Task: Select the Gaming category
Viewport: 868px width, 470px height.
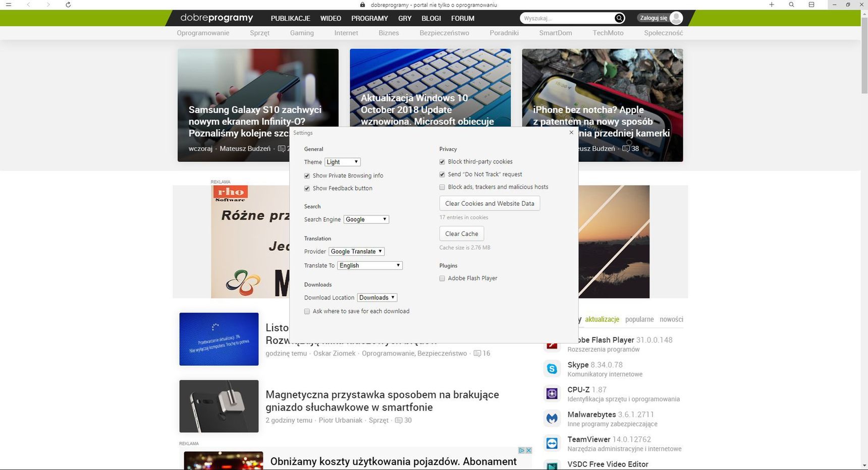Action: tap(302, 33)
